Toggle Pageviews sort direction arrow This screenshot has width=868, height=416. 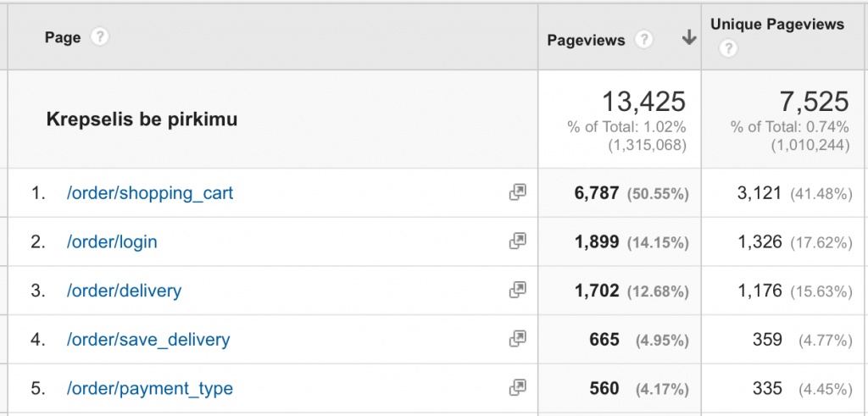(688, 38)
